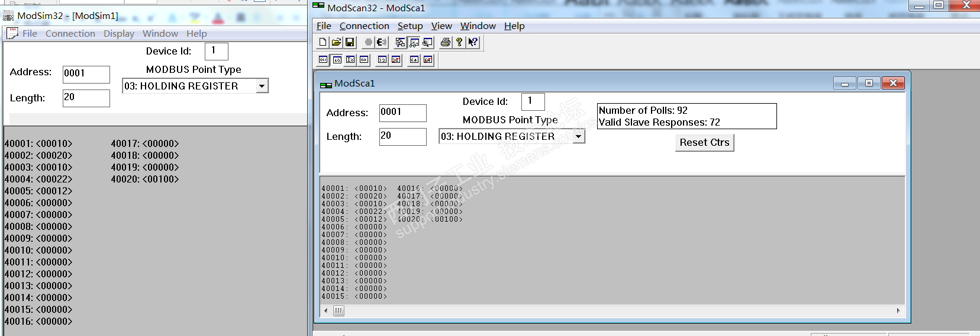Maximize the ModSca1 child window

coord(869,83)
